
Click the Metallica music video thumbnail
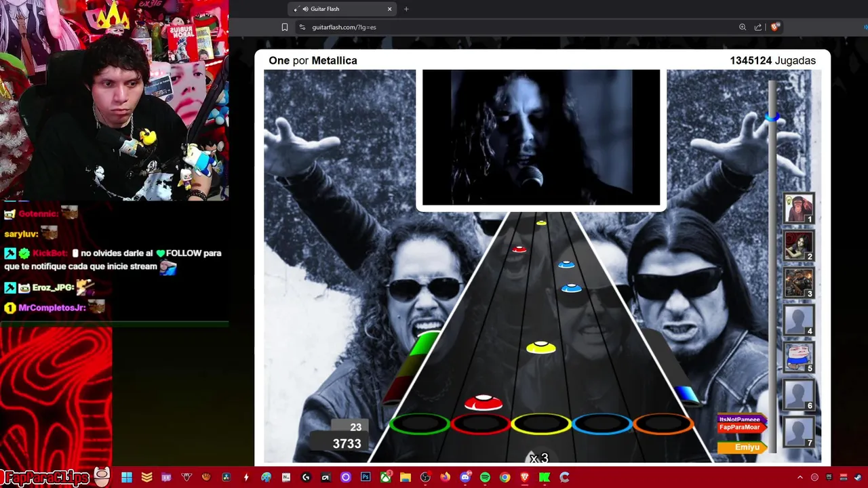click(541, 138)
